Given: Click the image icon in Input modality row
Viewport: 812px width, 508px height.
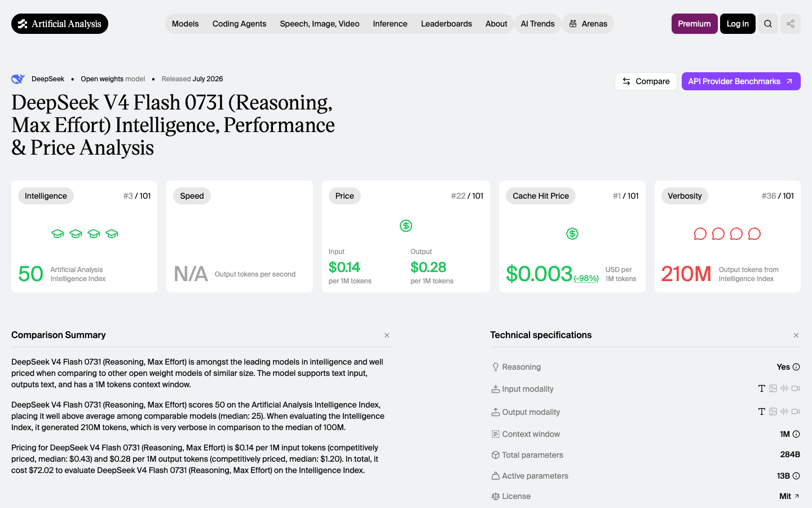Looking at the screenshot, I should (773, 388).
